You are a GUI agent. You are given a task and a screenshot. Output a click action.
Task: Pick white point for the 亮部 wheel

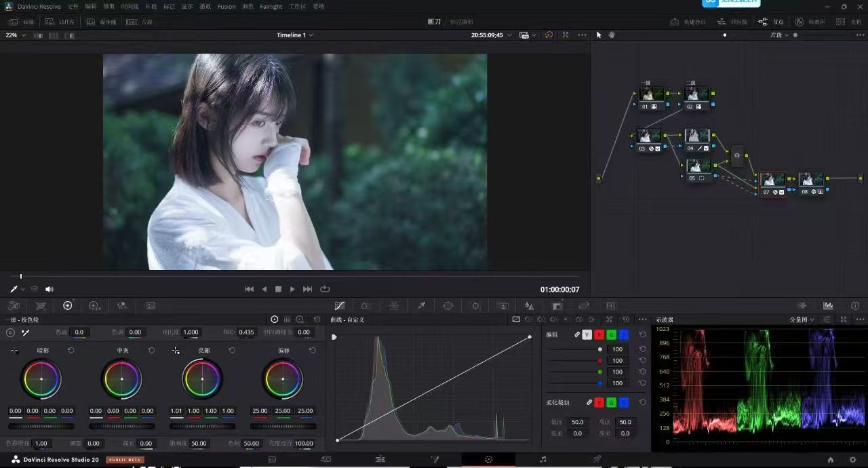[176, 351]
